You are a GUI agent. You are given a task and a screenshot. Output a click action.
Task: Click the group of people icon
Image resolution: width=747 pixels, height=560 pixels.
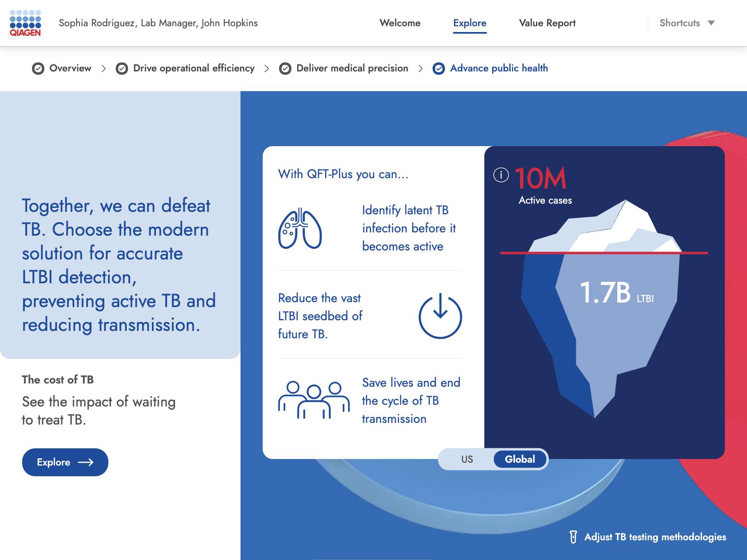point(314,400)
